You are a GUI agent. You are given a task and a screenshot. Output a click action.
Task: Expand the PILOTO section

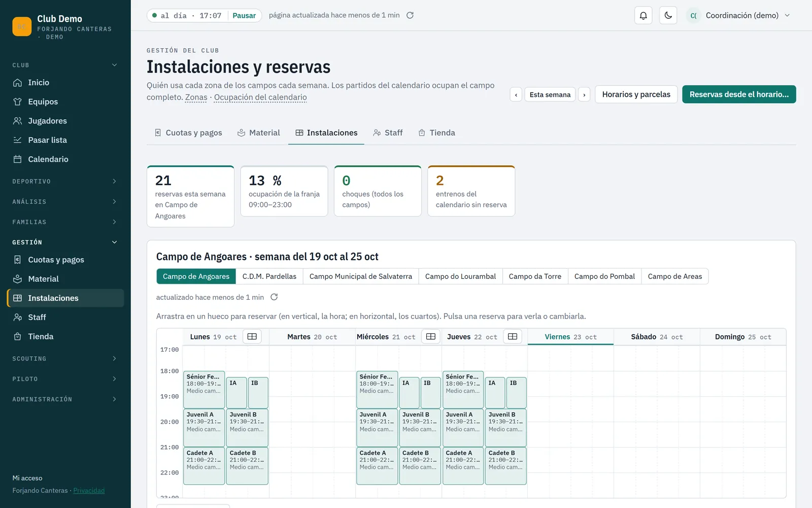point(65,379)
